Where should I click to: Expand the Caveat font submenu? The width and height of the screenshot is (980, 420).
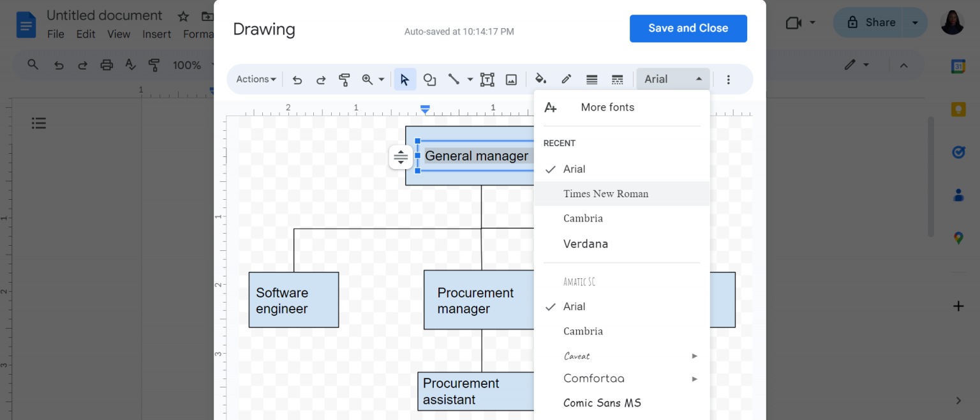(694, 356)
